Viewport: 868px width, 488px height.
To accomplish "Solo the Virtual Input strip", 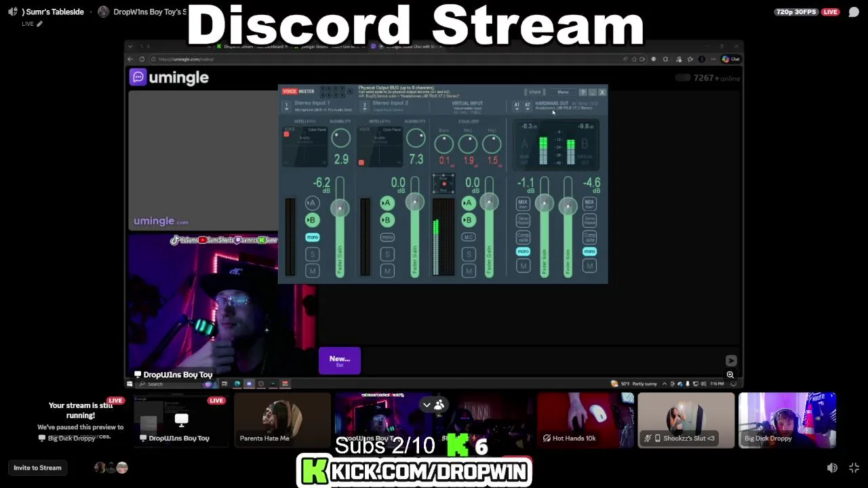I will (x=469, y=254).
